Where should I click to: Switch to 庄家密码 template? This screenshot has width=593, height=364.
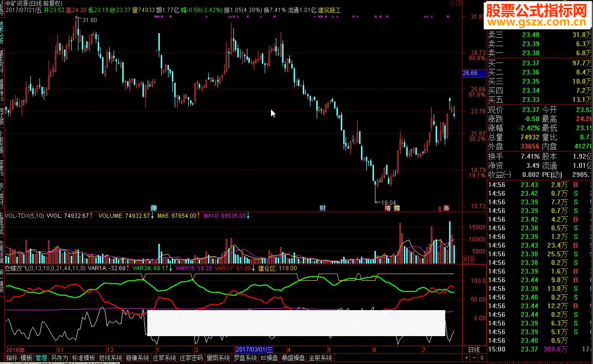(x=191, y=358)
